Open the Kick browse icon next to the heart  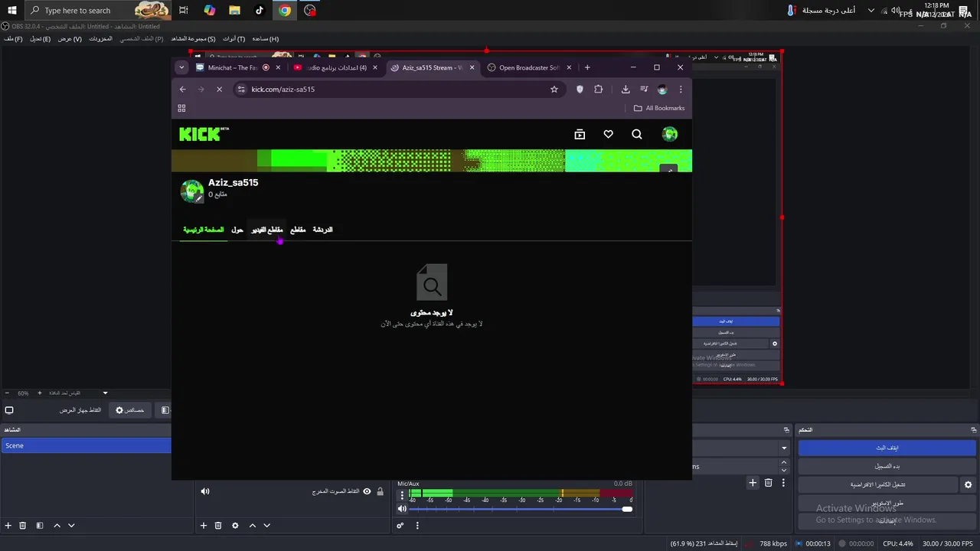point(580,134)
